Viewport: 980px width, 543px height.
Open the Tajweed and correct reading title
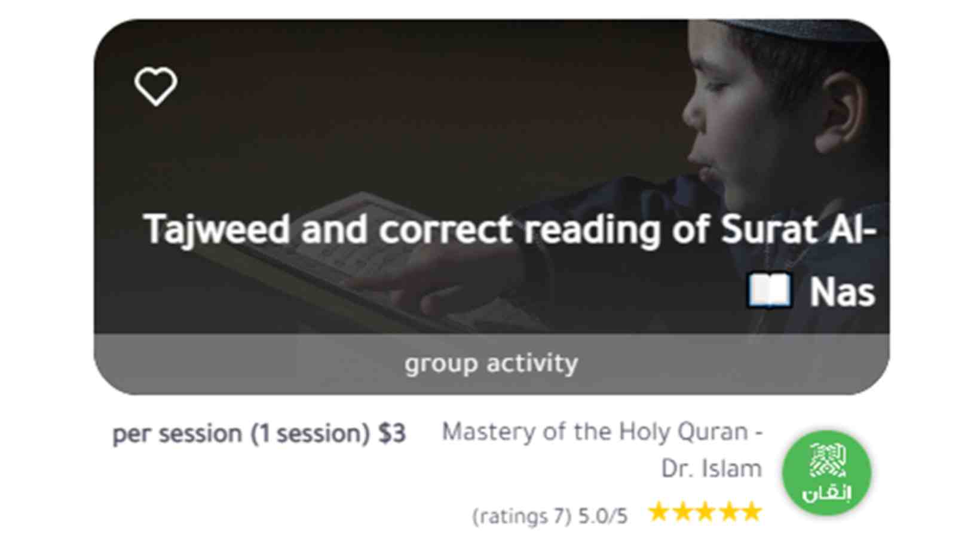[509, 229]
